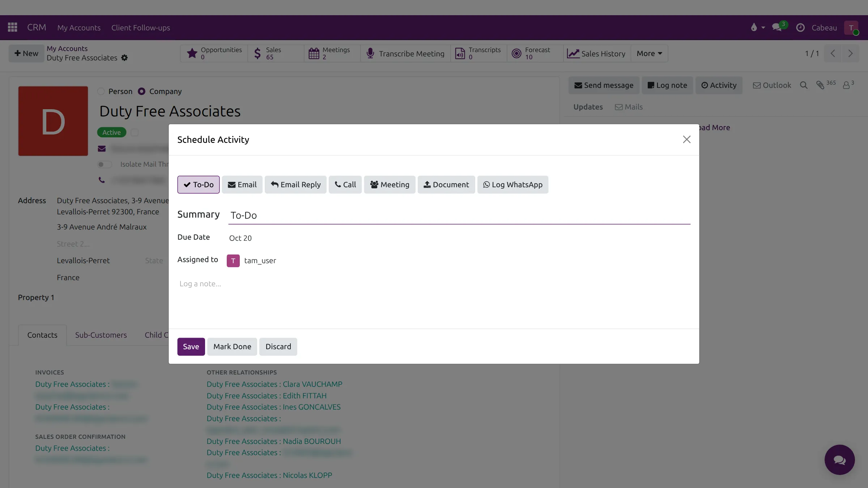Screen dimensions: 868x488
Task: Open the CRM app menu
Action: coord(37,27)
